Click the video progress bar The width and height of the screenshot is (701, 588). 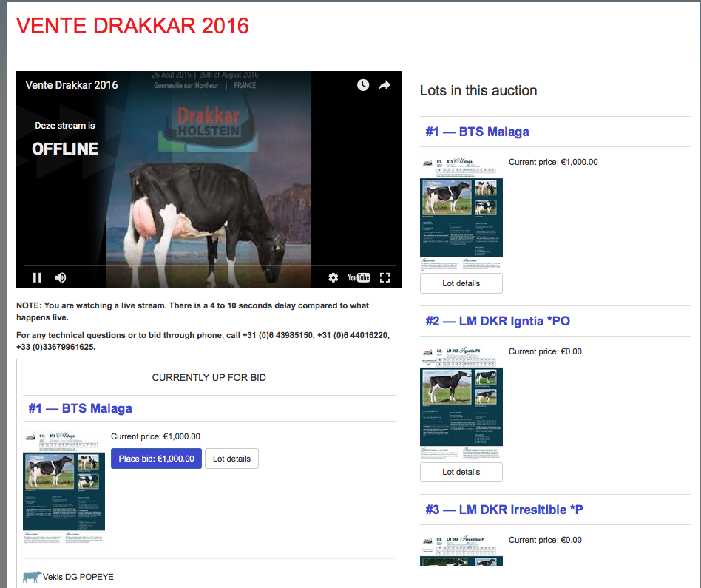click(x=209, y=265)
